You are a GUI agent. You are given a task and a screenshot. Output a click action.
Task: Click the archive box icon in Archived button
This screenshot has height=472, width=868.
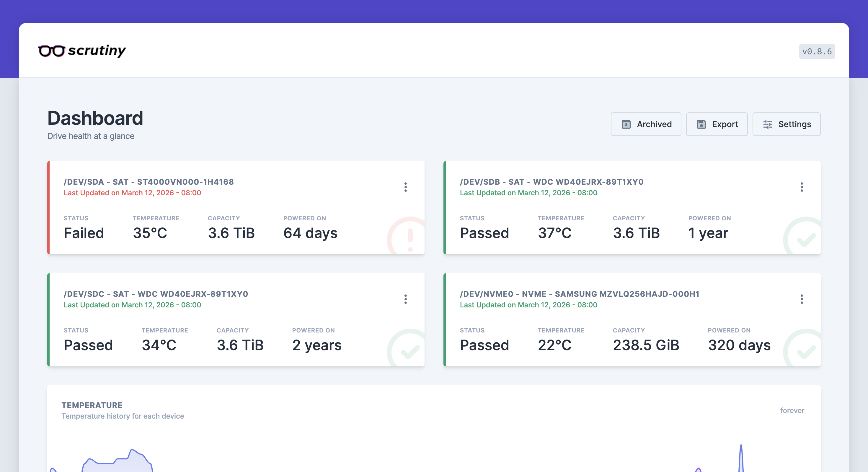tap(626, 124)
